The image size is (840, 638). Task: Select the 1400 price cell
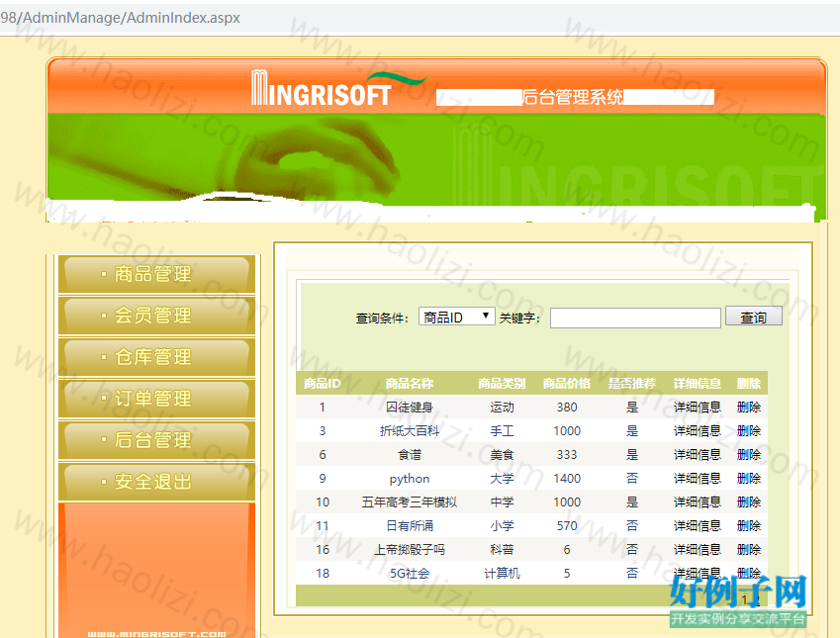[567, 479]
